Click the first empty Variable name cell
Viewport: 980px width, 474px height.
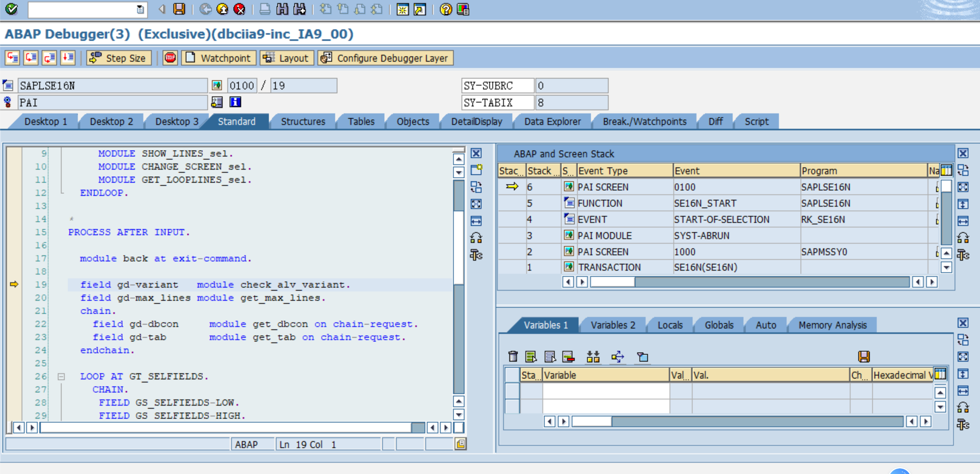pyautogui.click(x=606, y=391)
